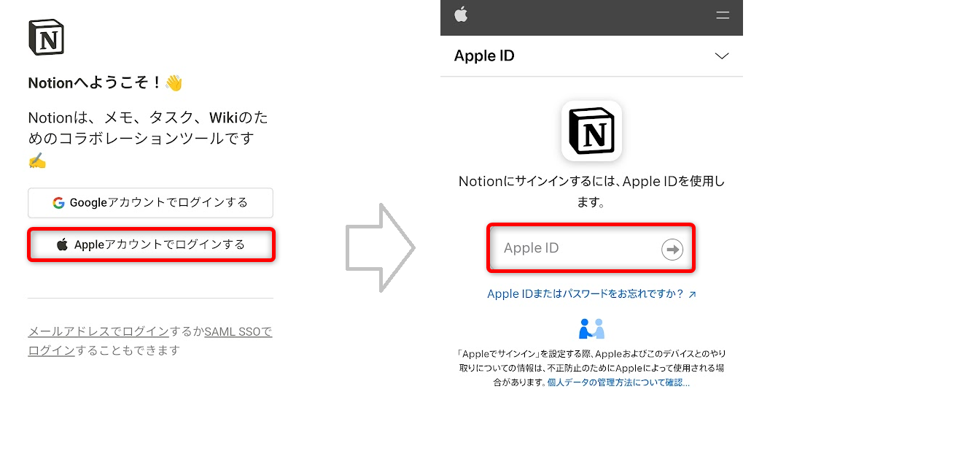Submit with the circled arrow in the Apple ID field
This screenshot has height=462, width=980.
point(672,250)
